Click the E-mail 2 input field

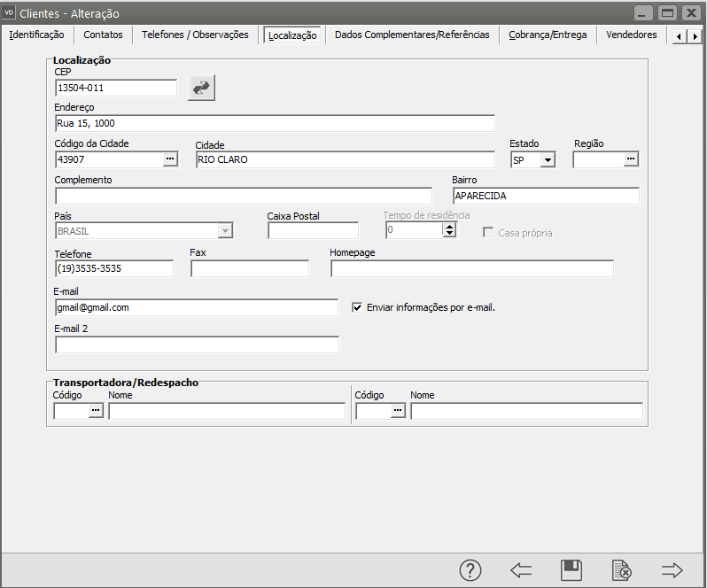(x=197, y=344)
